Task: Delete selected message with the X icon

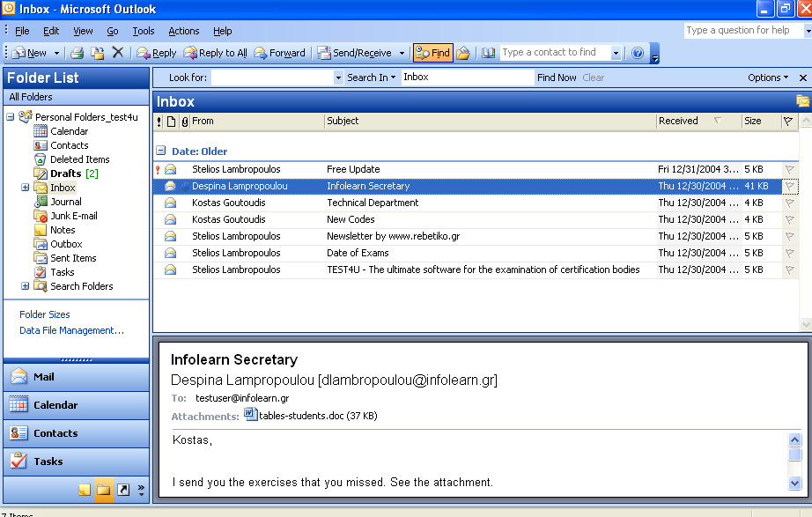Action: 117,52
